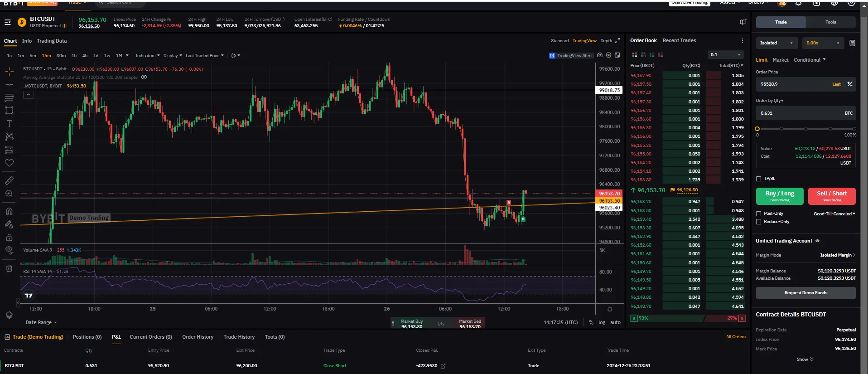Open the position calculator icon
Screen dimensions: 868x374
[852, 43]
